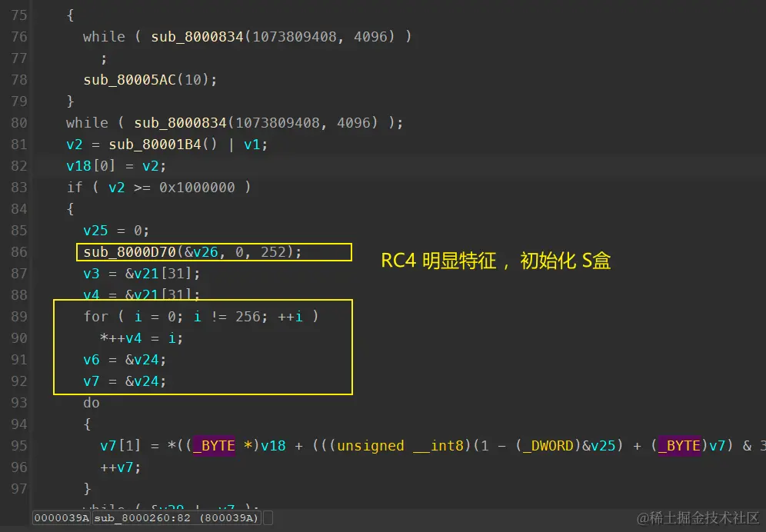Click status bar location sub_8000260:82 (800039A)
This screenshot has height=532, width=766.
pos(176,518)
